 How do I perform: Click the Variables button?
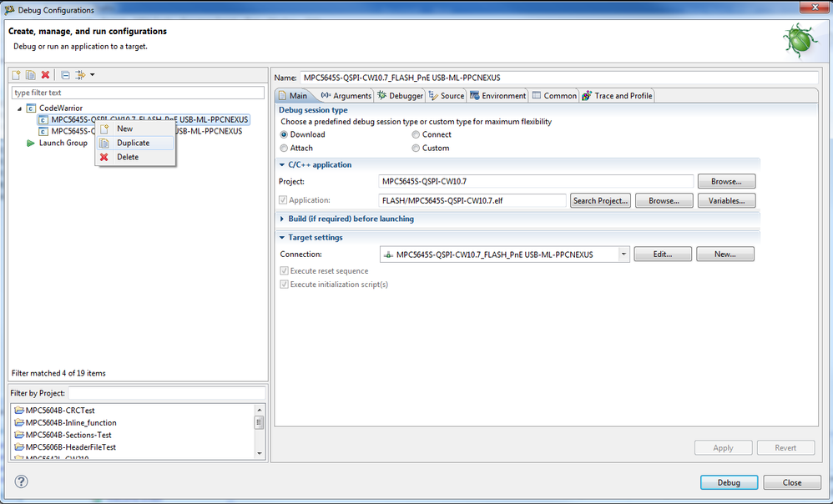coord(726,201)
